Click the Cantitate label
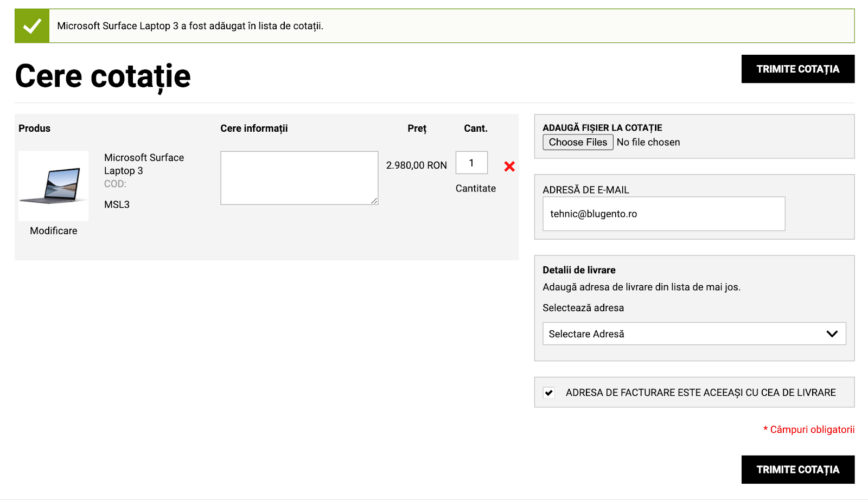 pyautogui.click(x=476, y=189)
